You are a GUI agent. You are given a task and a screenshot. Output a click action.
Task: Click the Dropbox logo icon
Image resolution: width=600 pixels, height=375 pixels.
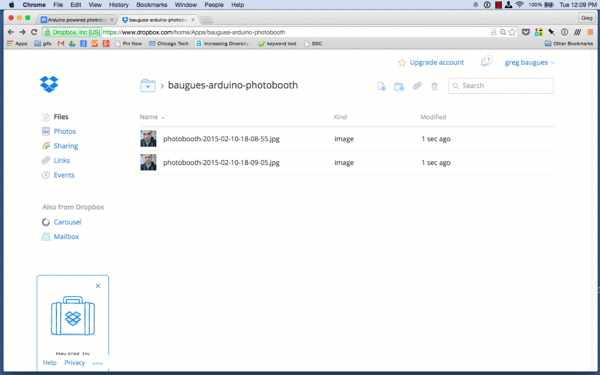coord(49,84)
